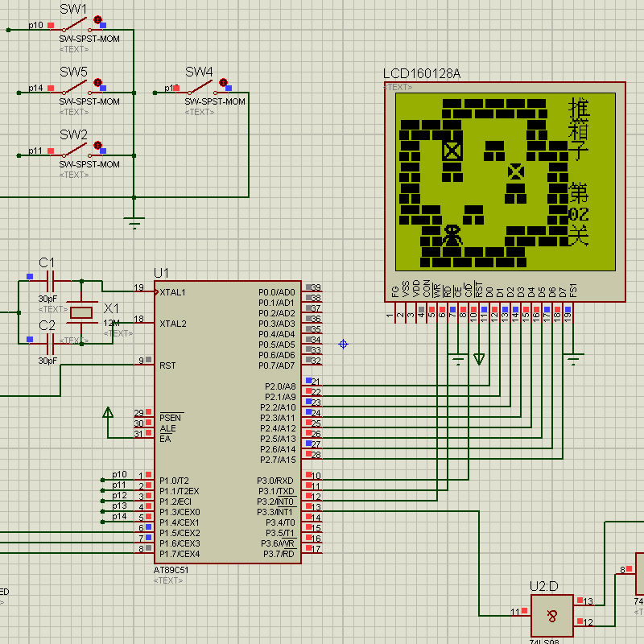
Task: Click the U1 reference label
Action: pyautogui.click(x=161, y=273)
